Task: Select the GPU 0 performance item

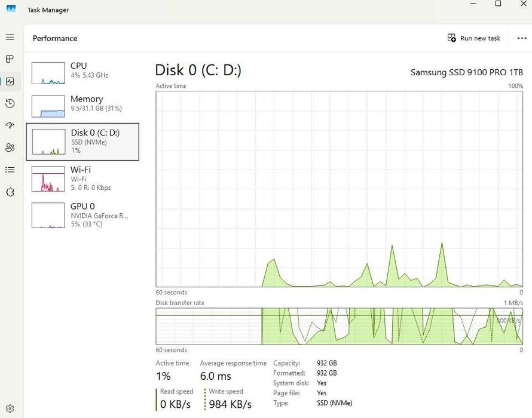Action: pyautogui.click(x=82, y=216)
